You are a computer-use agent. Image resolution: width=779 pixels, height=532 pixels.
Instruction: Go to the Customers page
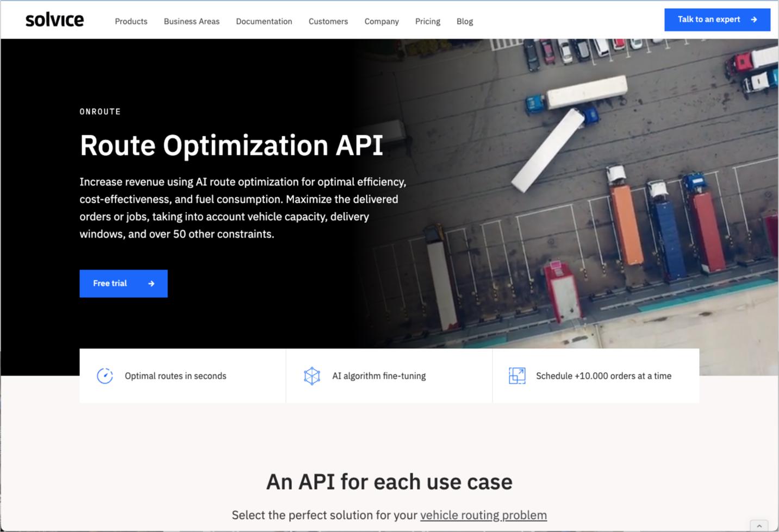tap(328, 22)
